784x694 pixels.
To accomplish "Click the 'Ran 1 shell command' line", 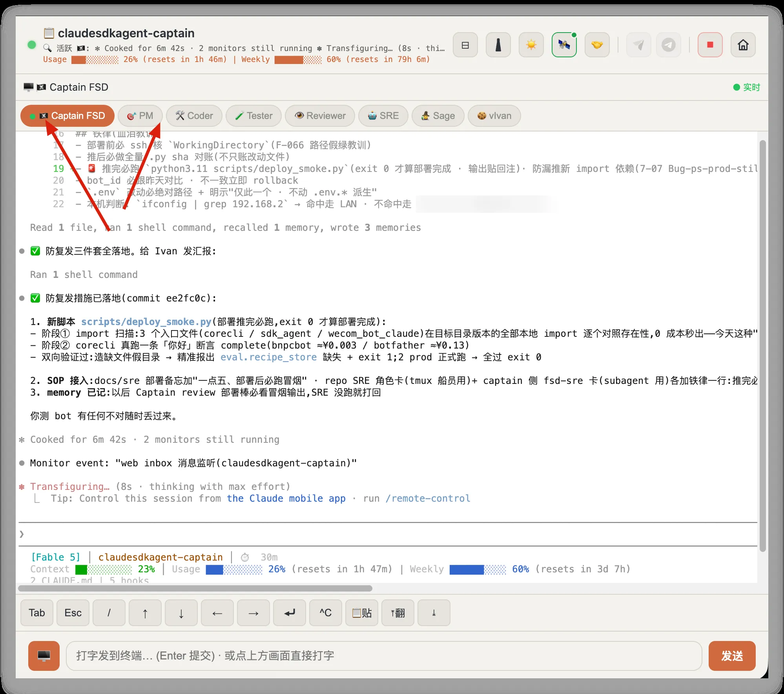I will click(84, 274).
